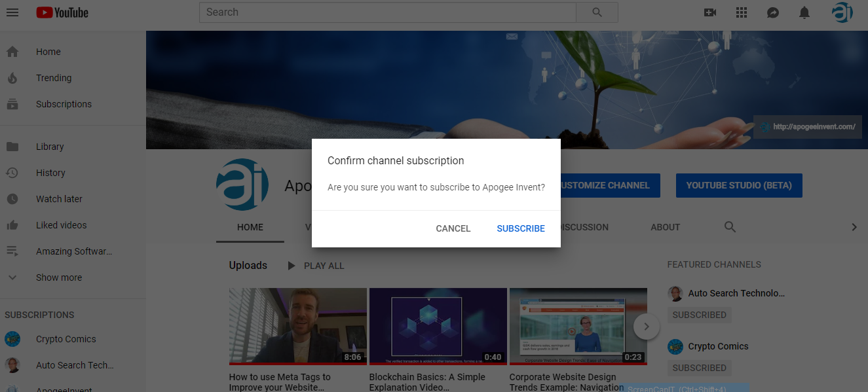Click the Trending flame icon
This screenshot has width=868, height=392.
coord(12,78)
